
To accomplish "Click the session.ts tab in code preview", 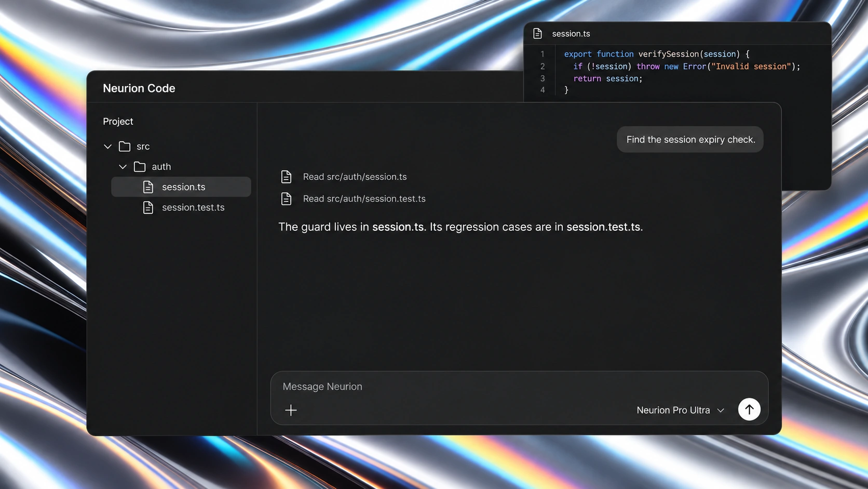I will point(571,34).
